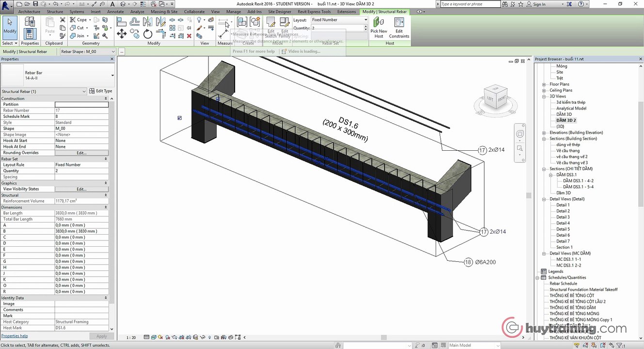Open the Rebar Shape M_00 dropdown
The width and height of the screenshot is (644, 349).
(x=88, y=51)
